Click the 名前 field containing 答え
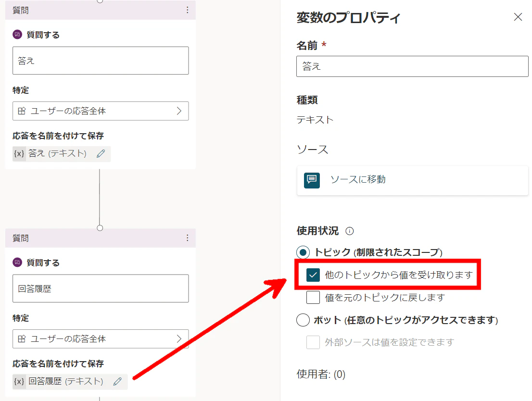 (412, 66)
